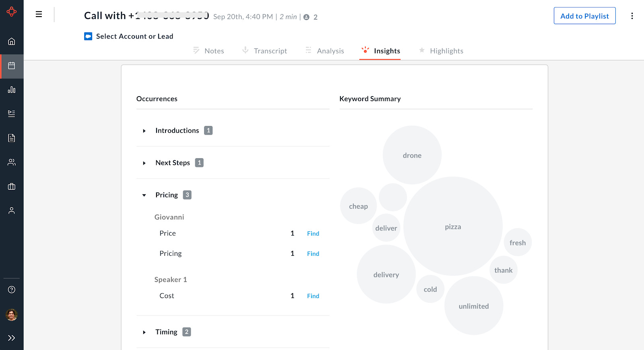Expand the Introductions occurrences section
The width and height of the screenshot is (644, 350).
144,131
